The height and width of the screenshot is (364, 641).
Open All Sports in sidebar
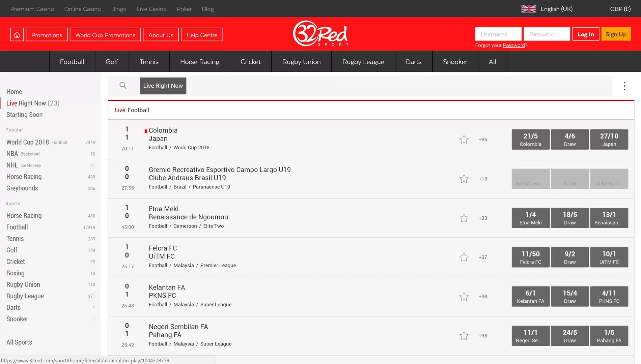tap(19, 342)
